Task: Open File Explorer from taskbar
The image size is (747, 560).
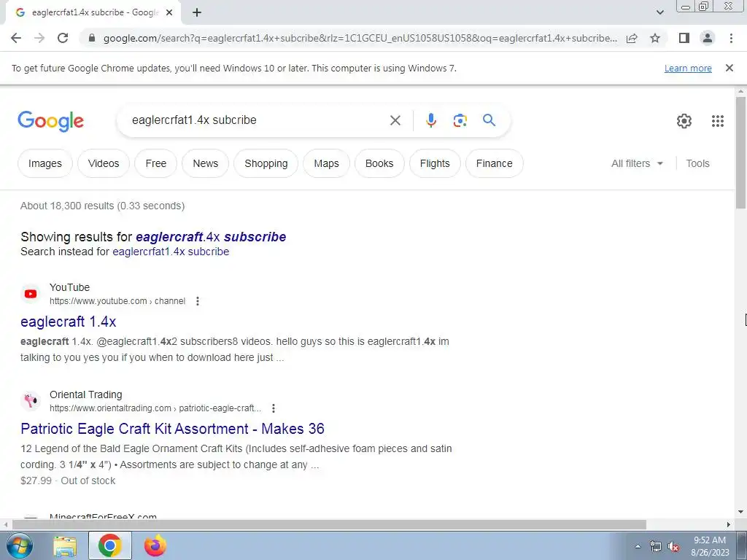Action: 65,545
